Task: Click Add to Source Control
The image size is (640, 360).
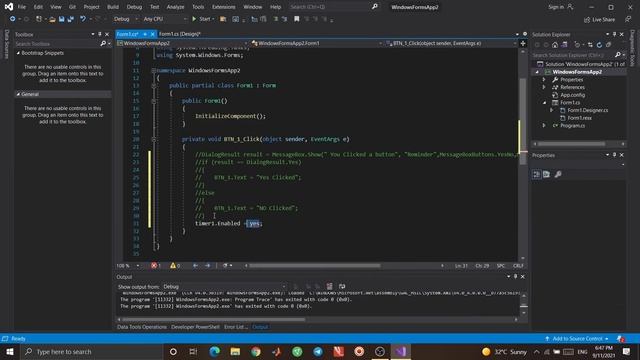Action: click(x=577, y=339)
